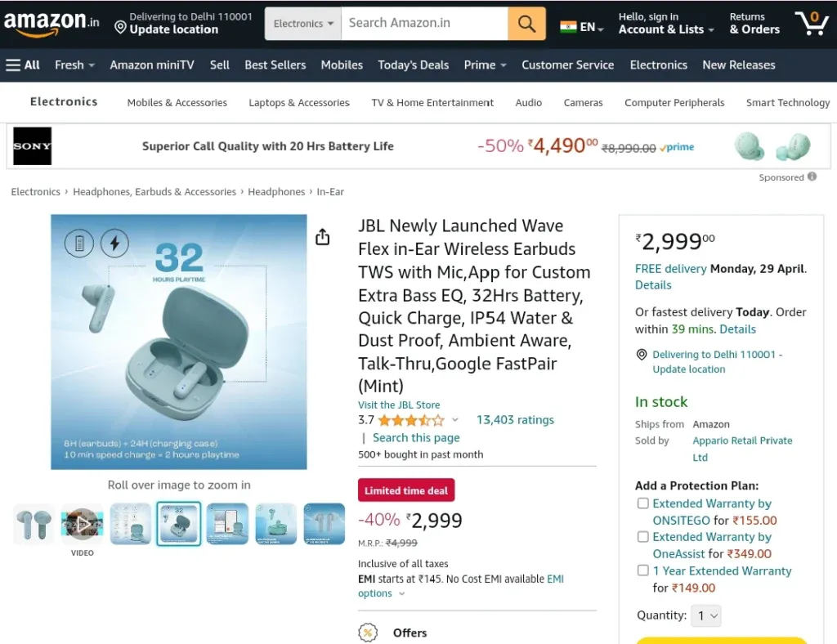This screenshot has width=837, height=644.
Task: Expand the star ratings breakdown chevron
Action: point(454,420)
